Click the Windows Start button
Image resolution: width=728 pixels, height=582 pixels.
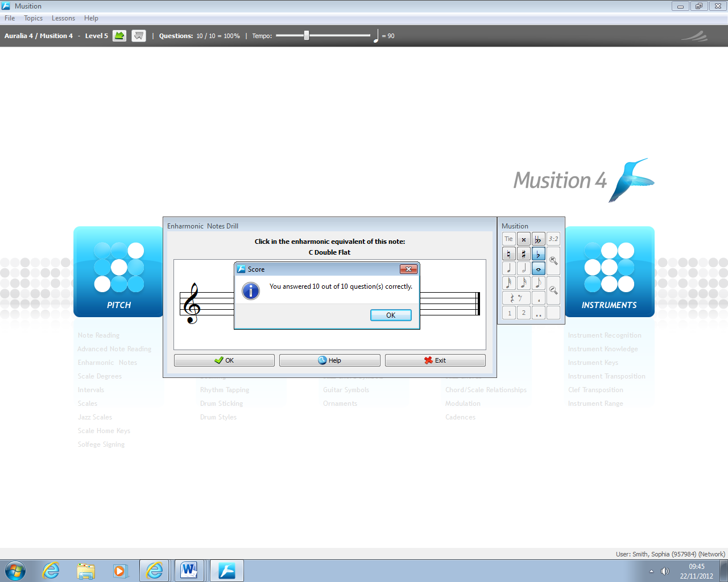[15, 571]
